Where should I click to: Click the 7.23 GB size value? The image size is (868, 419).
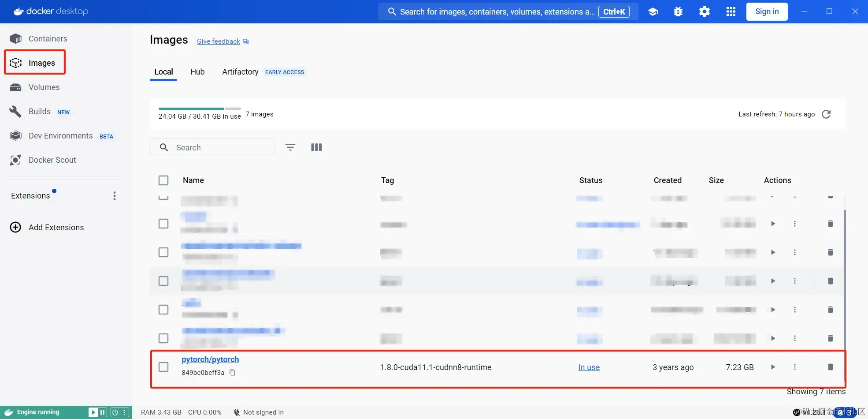coord(740,367)
